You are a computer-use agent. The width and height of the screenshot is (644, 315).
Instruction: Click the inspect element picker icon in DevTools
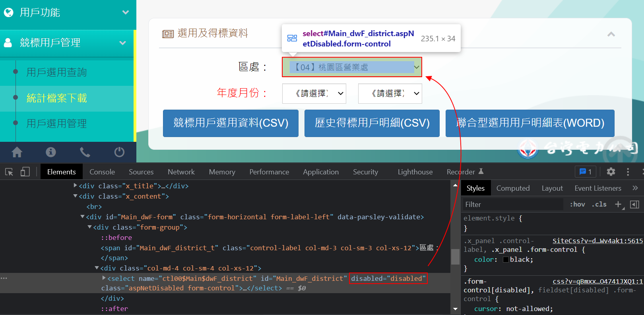click(x=9, y=172)
